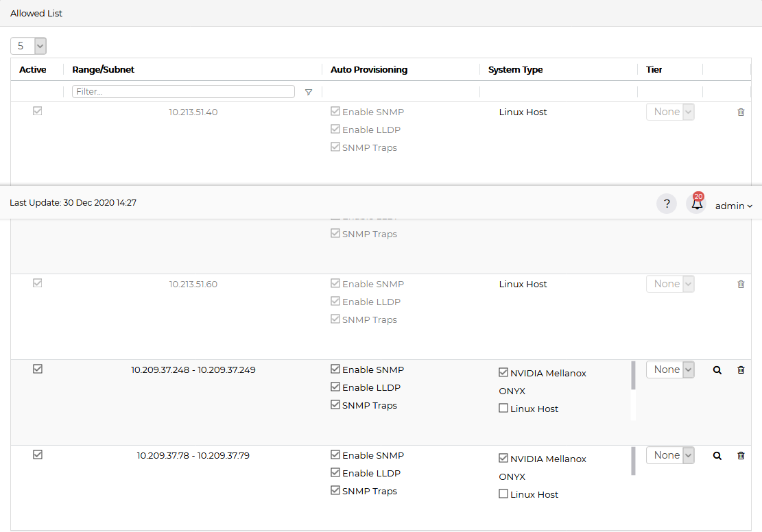762x532 pixels.
Task: Open Tier dropdown for 10.209.37.78 range
Action: click(x=670, y=455)
